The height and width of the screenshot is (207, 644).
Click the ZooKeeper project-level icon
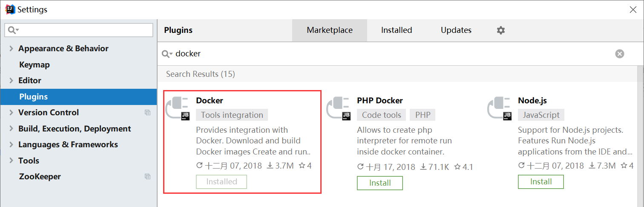(147, 177)
